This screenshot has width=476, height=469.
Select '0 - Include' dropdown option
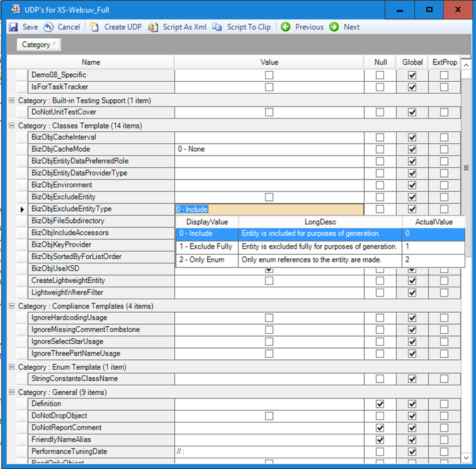coord(320,234)
